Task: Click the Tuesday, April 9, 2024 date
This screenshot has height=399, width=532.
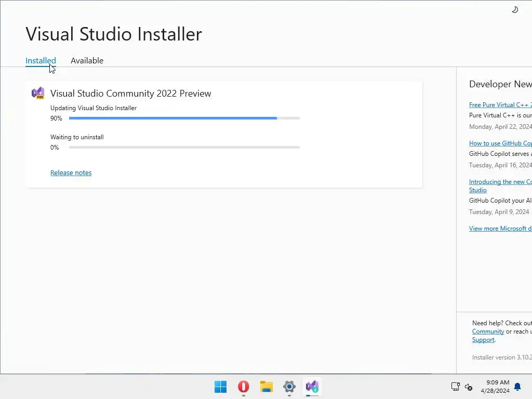Action: point(499,212)
